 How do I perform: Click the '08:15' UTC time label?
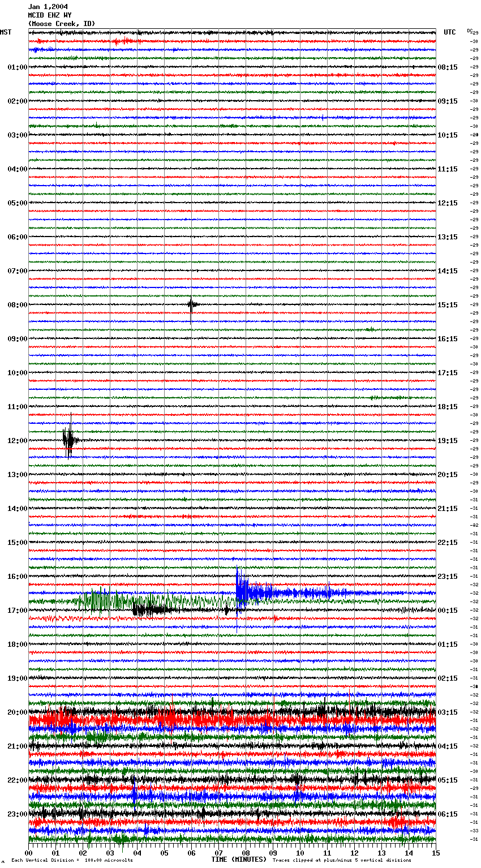click(448, 67)
